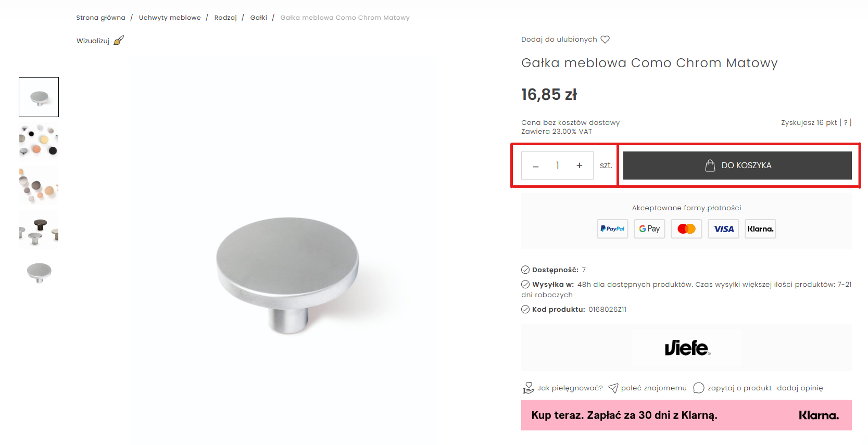Go to Uchwyty meblowe breadcrumb
Image resolution: width=868 pixels, height=445 pixels.
[170, 18]
